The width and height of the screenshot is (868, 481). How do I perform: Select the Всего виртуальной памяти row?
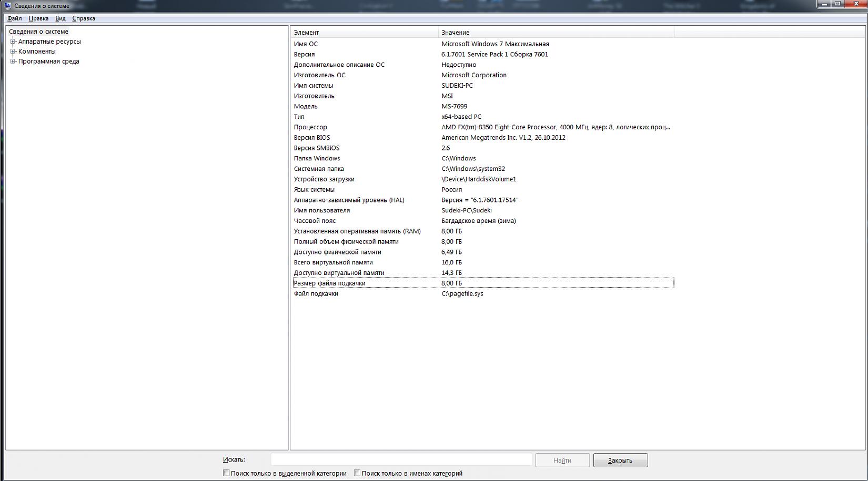pos(483,262)
